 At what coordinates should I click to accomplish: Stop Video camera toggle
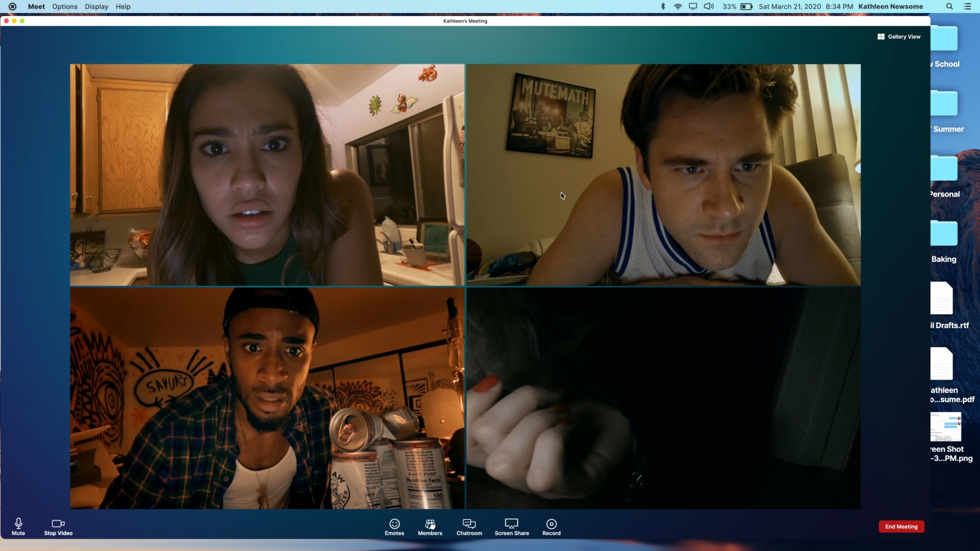[x=58, y=526]
